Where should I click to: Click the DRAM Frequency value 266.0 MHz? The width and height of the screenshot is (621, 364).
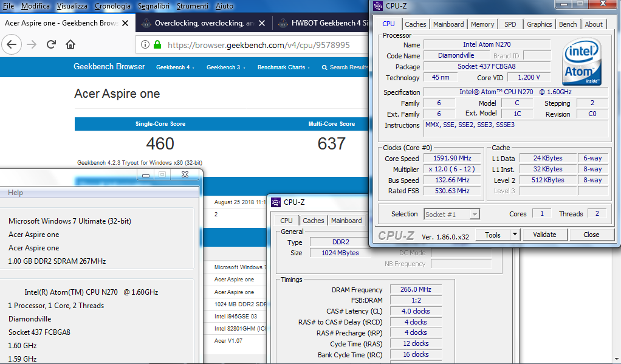coord(416,289)
